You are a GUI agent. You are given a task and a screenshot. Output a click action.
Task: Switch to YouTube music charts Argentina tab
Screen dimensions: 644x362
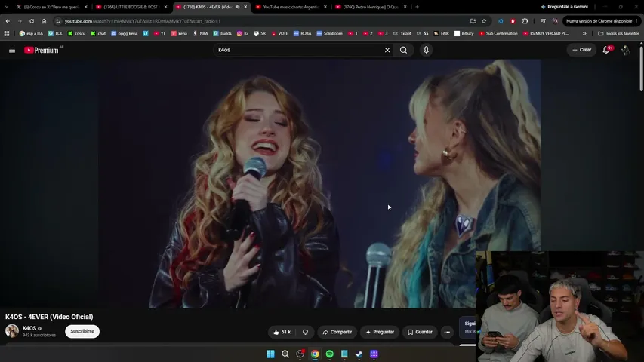290,7
